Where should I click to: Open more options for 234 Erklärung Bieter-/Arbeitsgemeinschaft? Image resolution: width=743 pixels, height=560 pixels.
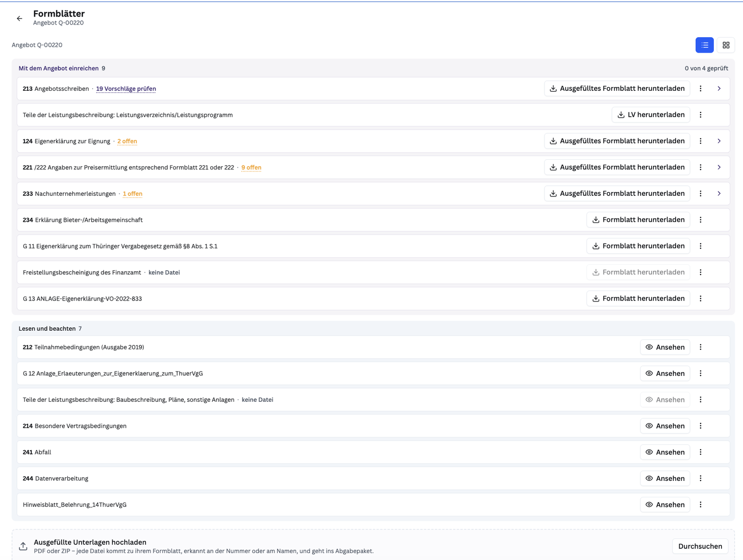click(701, 220)
